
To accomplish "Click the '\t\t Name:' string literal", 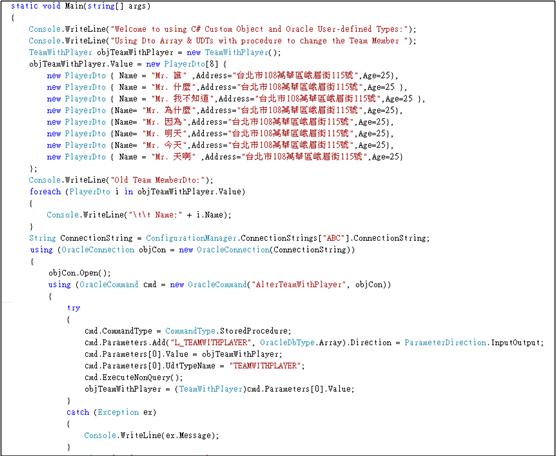I will pos(155,215).
